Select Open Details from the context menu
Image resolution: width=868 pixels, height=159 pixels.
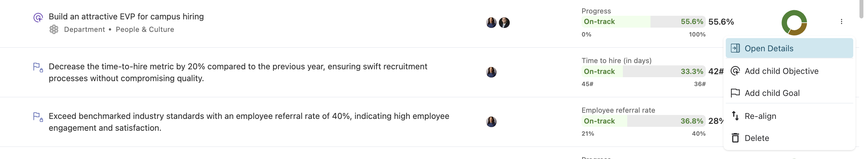coord(769,48)
